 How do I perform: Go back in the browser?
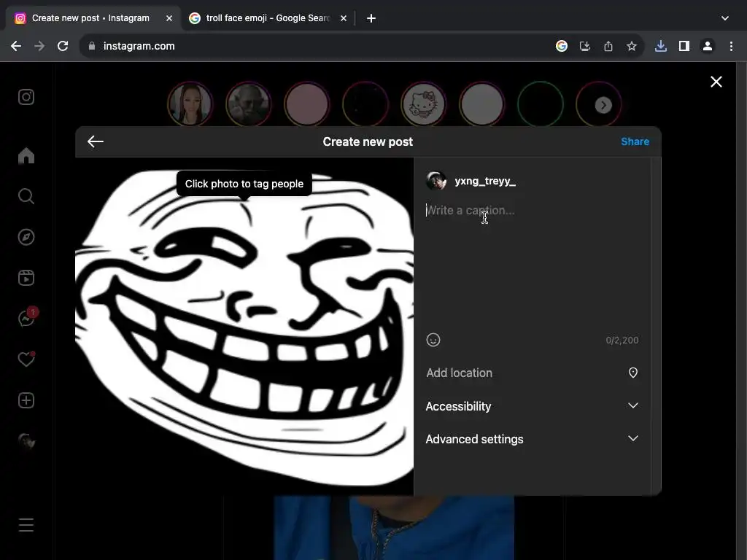pyautogui.click(x=16, y=46)
